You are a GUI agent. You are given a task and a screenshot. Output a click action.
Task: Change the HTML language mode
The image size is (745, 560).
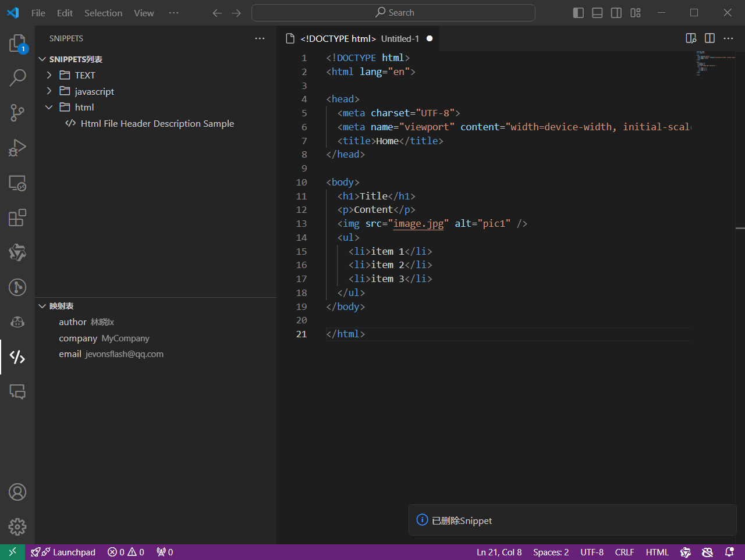click(x=657, y=552)
